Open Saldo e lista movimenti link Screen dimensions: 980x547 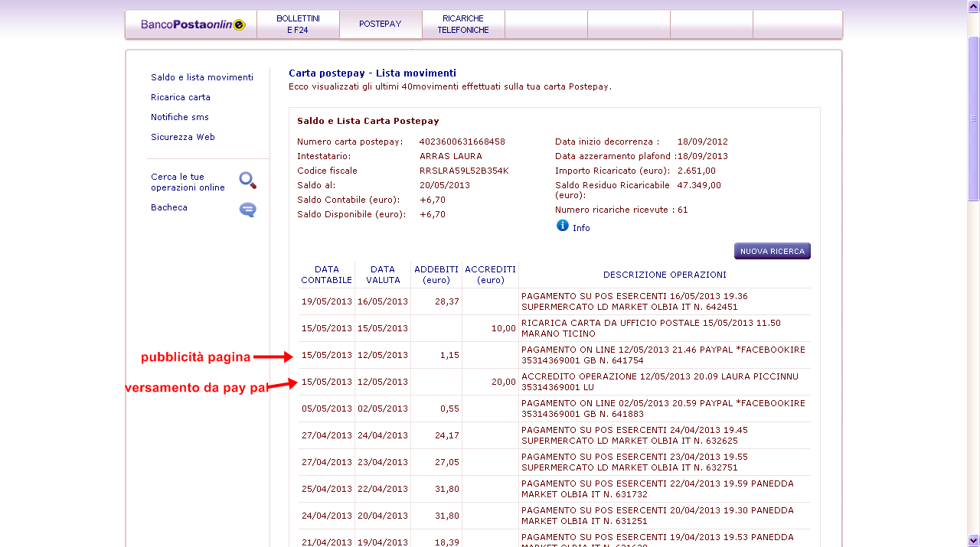coord(202,77)
